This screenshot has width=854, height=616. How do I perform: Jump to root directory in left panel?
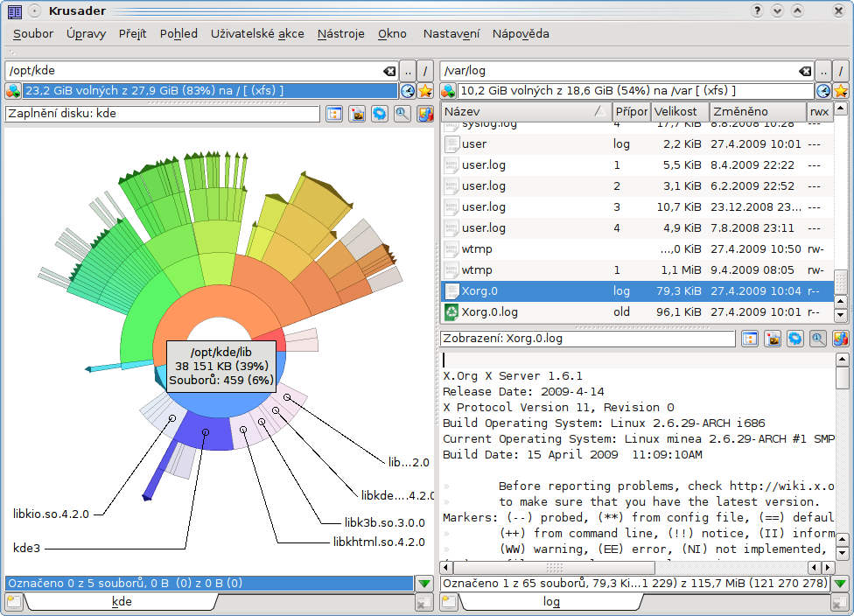coord(424,71)
